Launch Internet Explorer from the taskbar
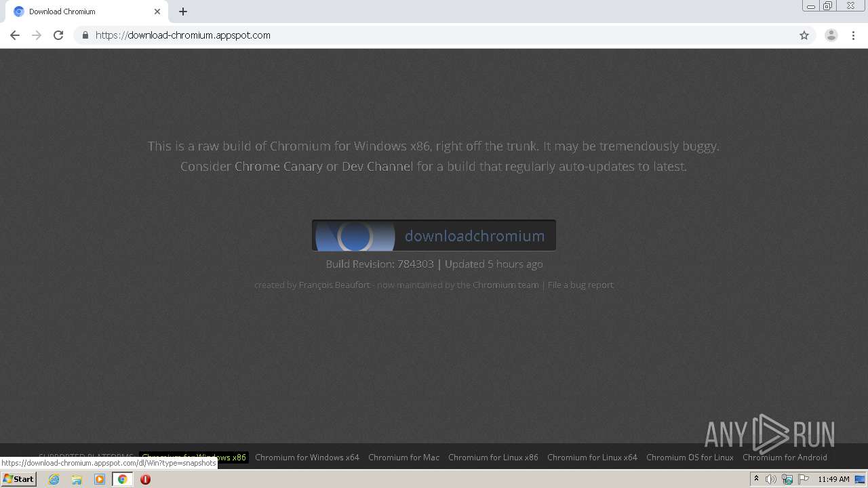The height and width of the screenshot is (488, 868). [x=54, y=479]
